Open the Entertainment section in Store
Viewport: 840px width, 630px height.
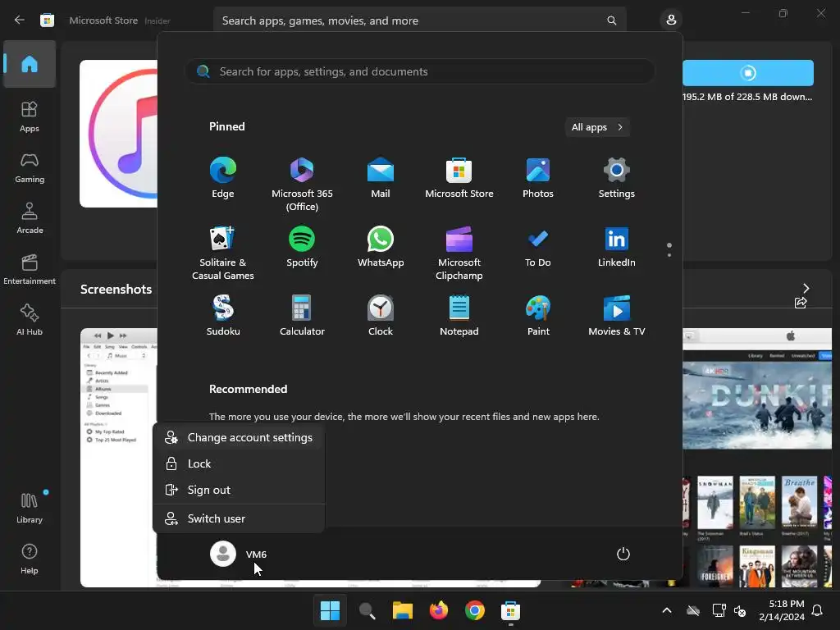coord(30,269)
